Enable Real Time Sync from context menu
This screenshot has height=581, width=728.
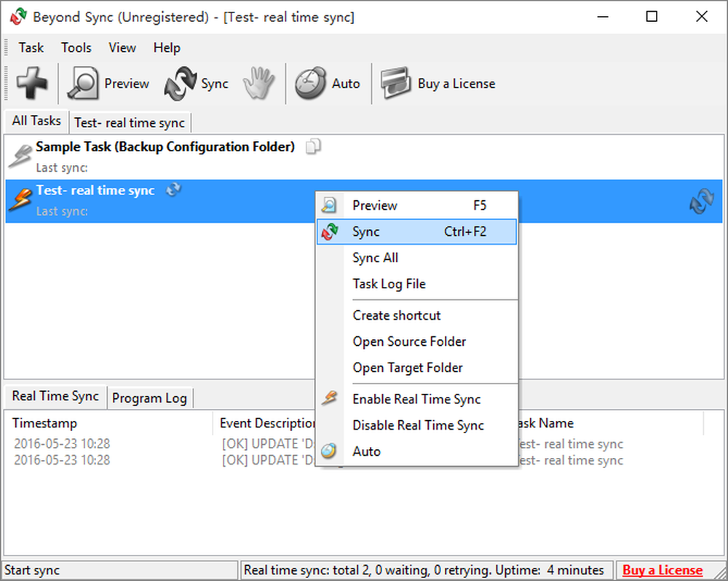(x=416, y=399)
